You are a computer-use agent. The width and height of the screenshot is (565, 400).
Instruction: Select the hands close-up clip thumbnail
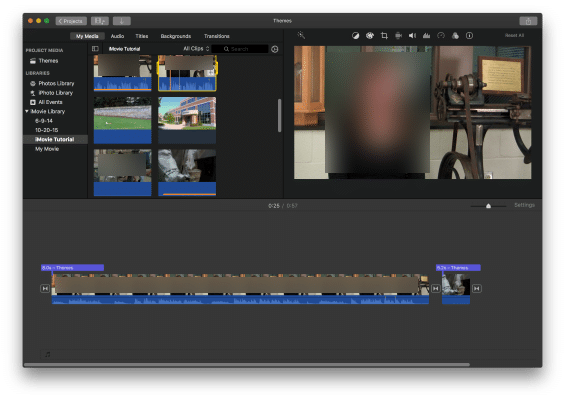[x=187, y=173]
